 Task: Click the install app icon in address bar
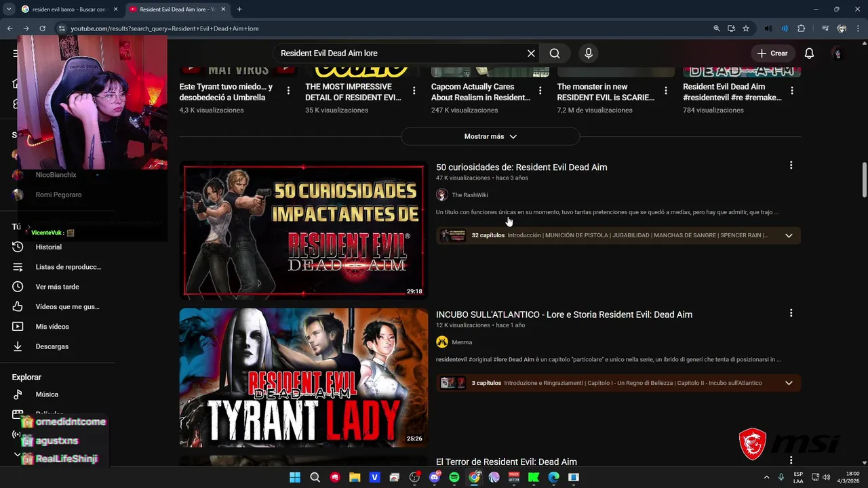click(731, 28)
